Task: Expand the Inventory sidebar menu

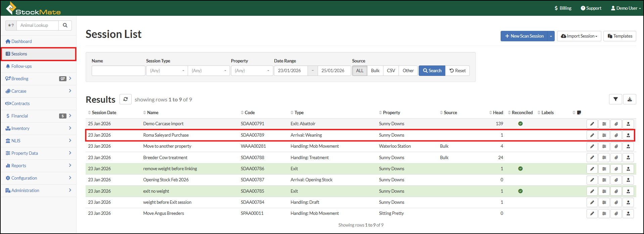Action: pyautogui.click(x=20, y=129)
